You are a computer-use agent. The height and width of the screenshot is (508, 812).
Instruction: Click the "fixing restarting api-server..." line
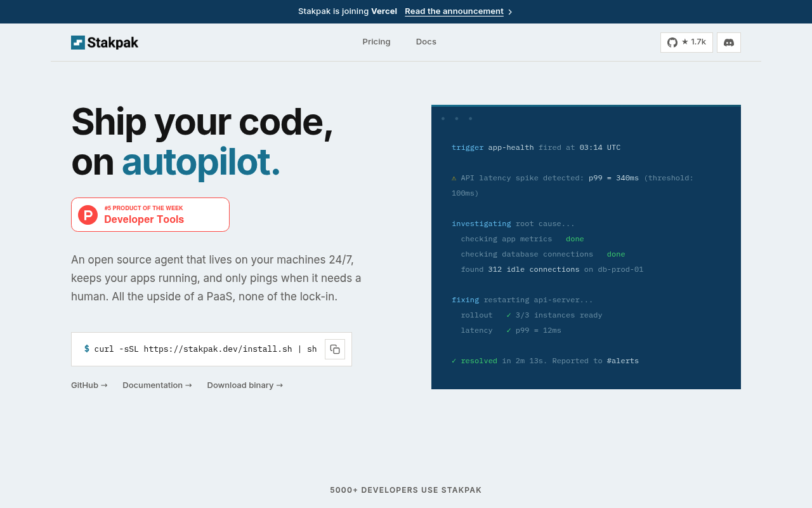point(522,300)
